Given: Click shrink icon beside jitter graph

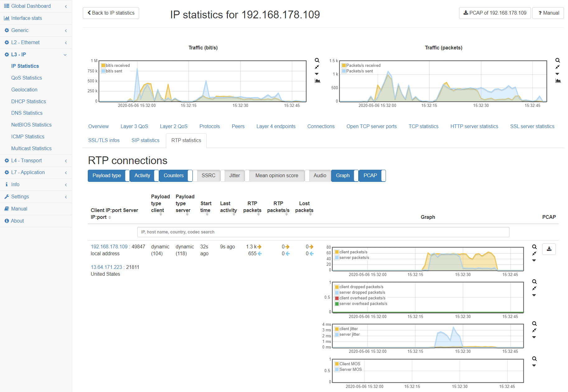Looking at the screenshot, I should [x=534, y=330].
